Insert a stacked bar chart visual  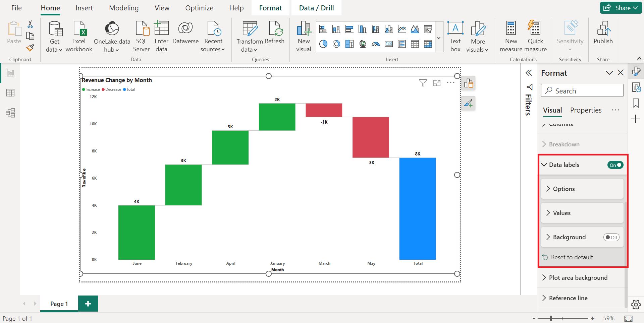pos(323,29)
